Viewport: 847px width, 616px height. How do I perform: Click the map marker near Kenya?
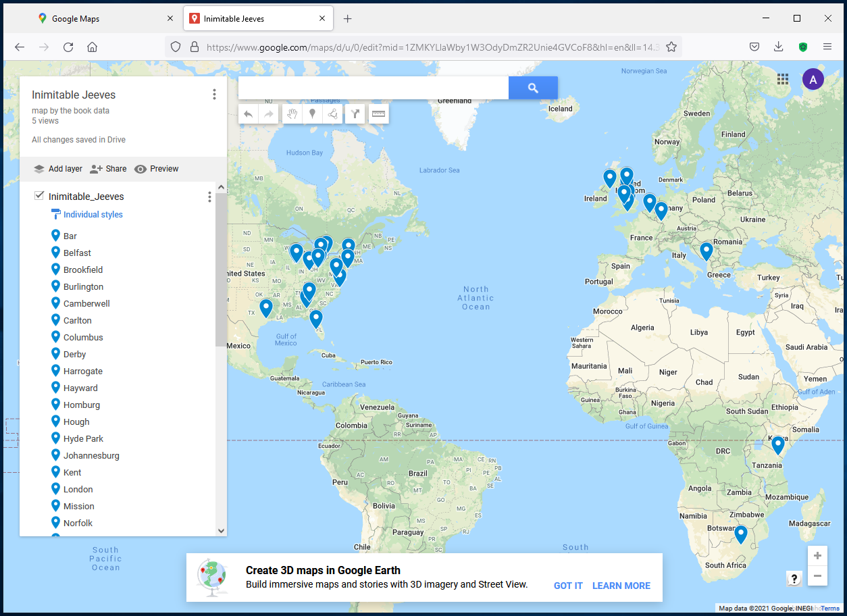(778, 445)
